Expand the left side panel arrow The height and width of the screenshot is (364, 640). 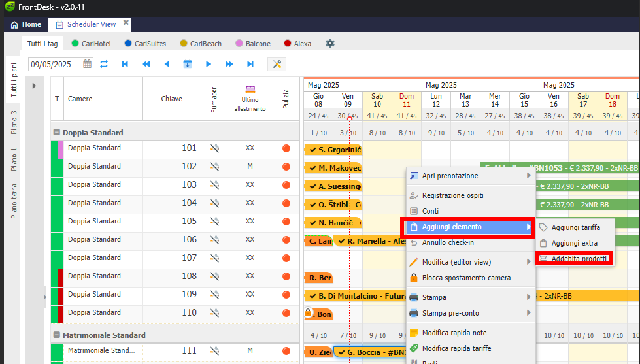coord(34,86)
